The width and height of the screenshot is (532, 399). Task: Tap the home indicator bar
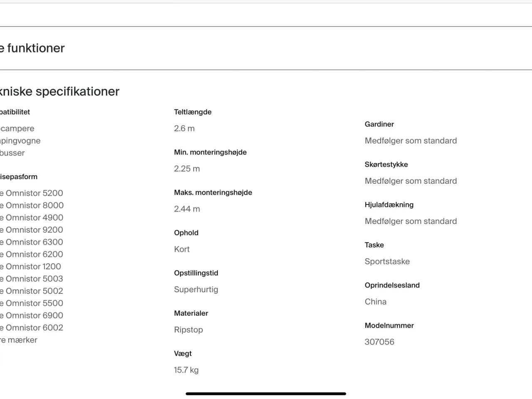click(x=266, y=394)
